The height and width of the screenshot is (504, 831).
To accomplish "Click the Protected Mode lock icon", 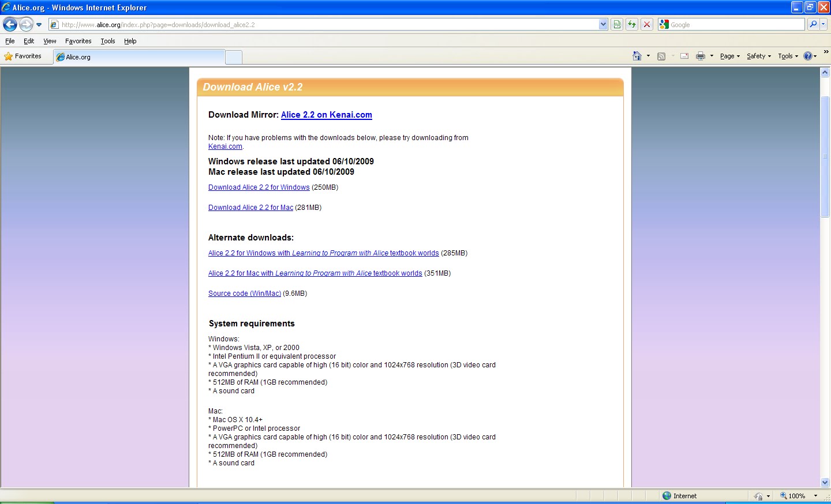I will pyautogui.click(x=759, y=496).
